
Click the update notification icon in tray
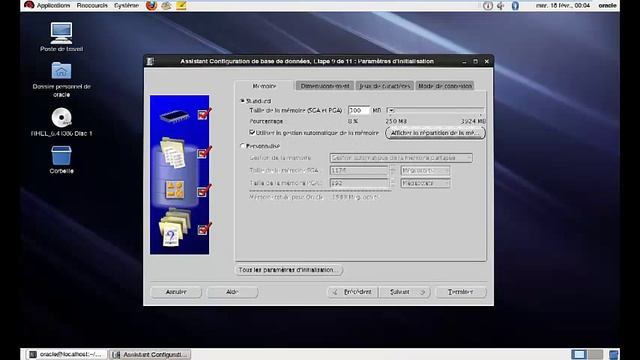pyautogui.click(x=487, y=5)
